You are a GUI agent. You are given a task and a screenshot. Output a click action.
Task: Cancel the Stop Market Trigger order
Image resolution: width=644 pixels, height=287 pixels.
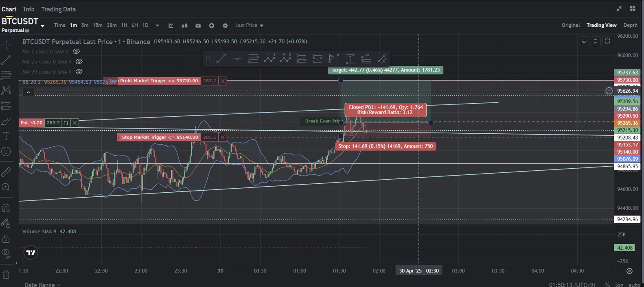click(x=223, y=137)
